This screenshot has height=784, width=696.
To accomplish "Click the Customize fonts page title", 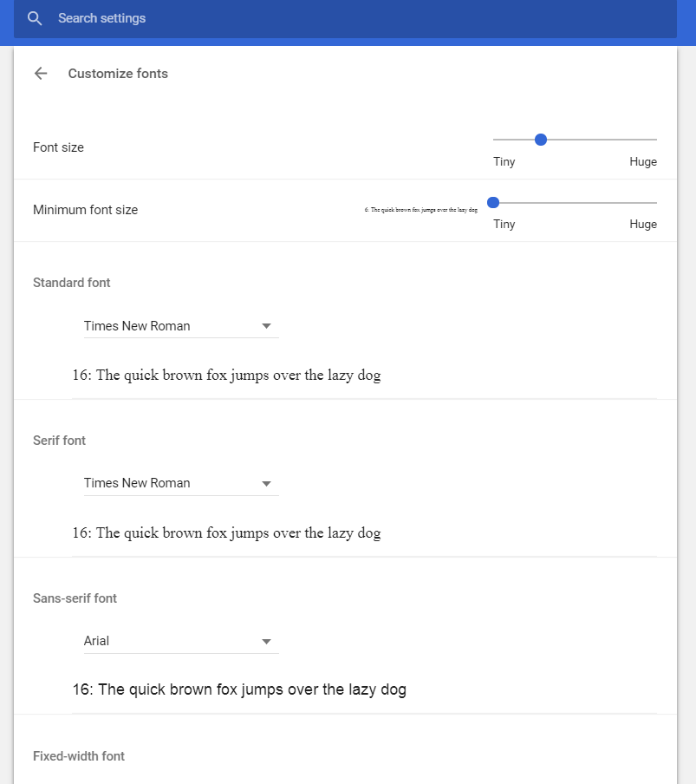I will [x=118, y=74].
